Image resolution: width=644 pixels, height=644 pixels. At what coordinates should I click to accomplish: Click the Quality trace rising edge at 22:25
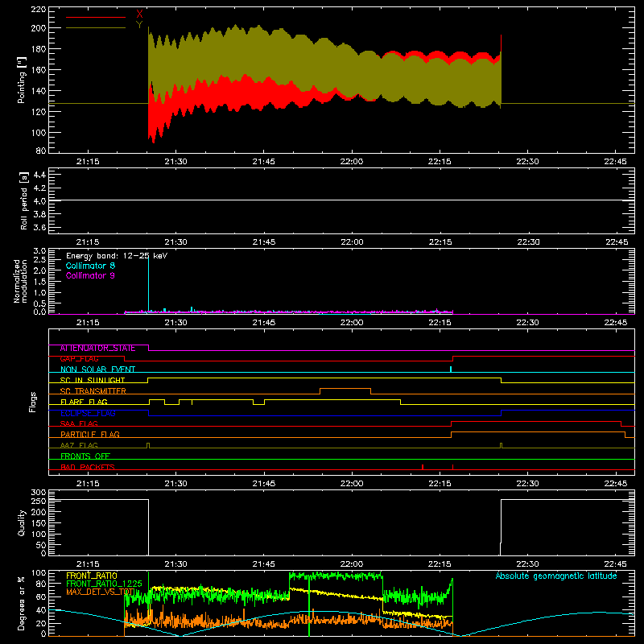click(x=501, y=527)
